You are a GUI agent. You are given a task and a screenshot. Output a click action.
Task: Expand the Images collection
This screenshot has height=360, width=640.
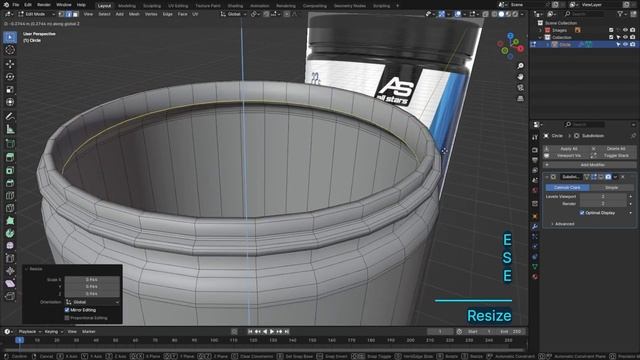pos(540,30)
